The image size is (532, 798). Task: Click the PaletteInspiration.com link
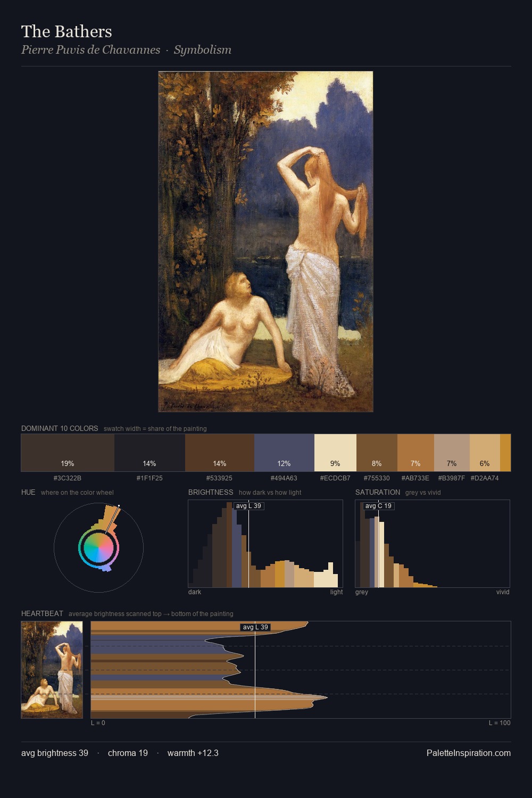(x=469, y=753)
